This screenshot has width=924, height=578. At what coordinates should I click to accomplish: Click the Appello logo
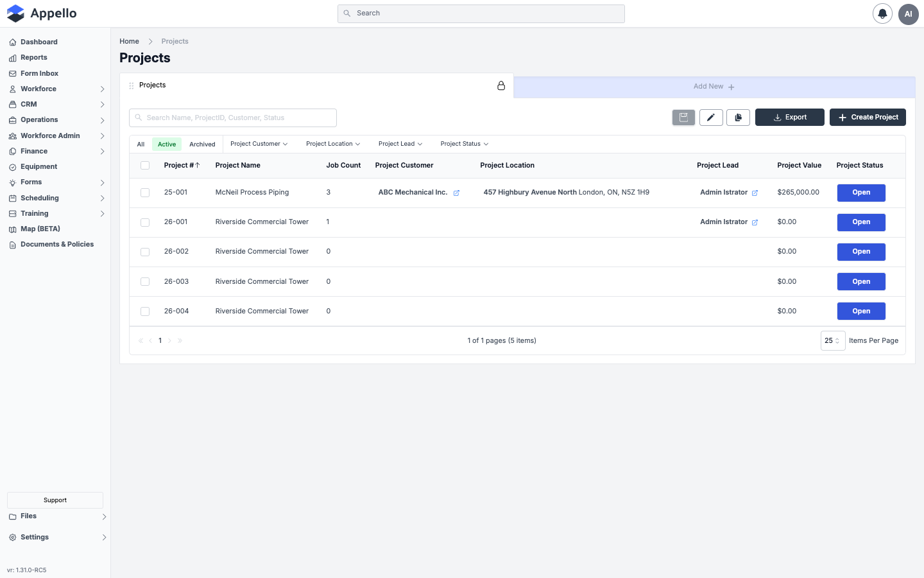coord(42,13)
